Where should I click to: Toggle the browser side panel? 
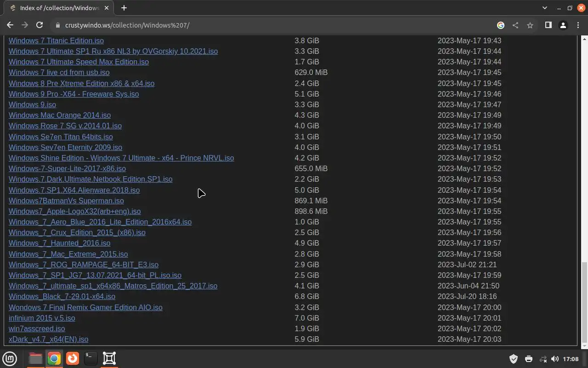coord(548,25)
